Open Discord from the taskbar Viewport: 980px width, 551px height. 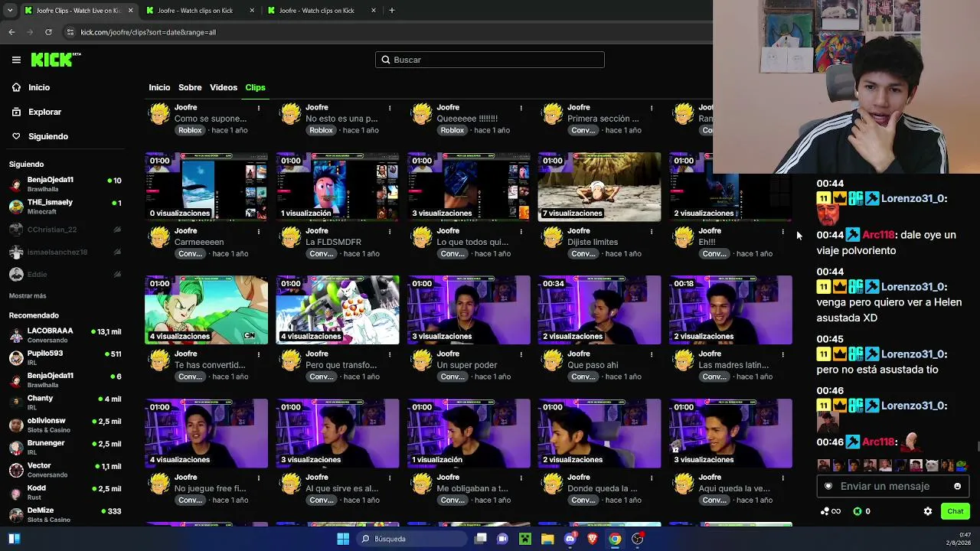pyautogui.click(x=570, y=539)
